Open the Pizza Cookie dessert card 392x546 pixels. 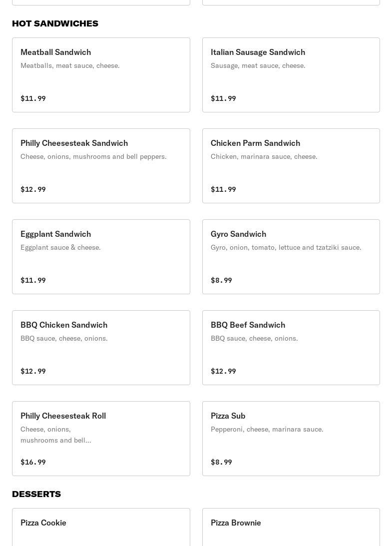[x=101, y=527]
